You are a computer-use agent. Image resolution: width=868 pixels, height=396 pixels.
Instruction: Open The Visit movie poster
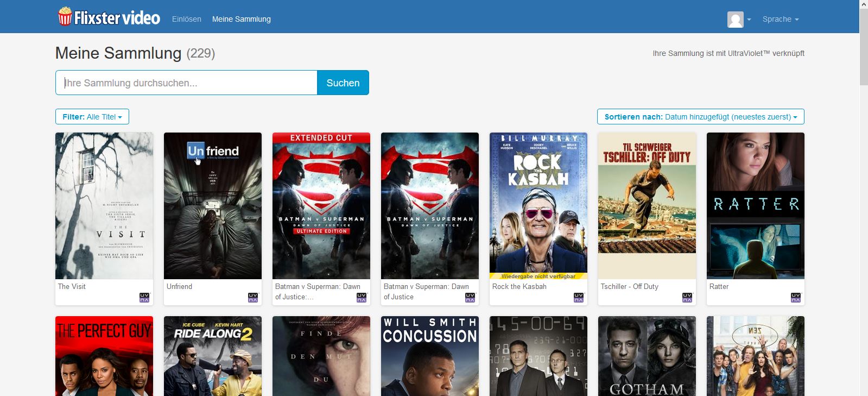(x=104, y=206)
